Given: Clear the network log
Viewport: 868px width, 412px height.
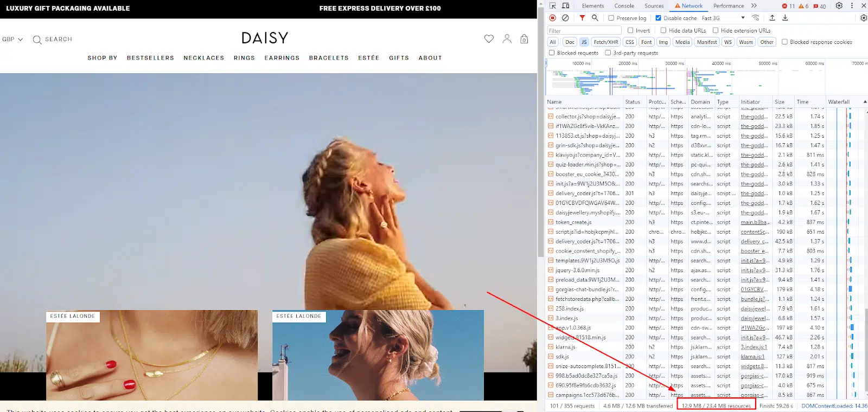Looking at the screenshot, I should pyautogui.click(x=565, y=18).
